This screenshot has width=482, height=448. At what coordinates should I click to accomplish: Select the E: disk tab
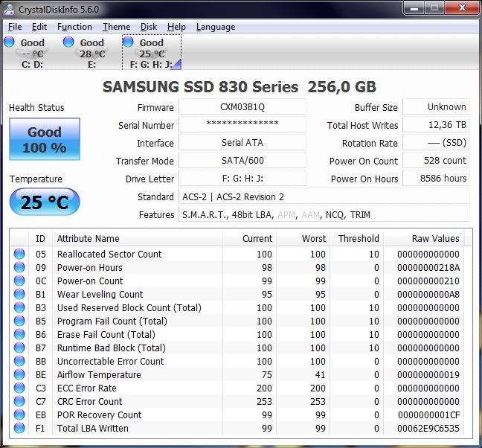[x=92, y=52]
